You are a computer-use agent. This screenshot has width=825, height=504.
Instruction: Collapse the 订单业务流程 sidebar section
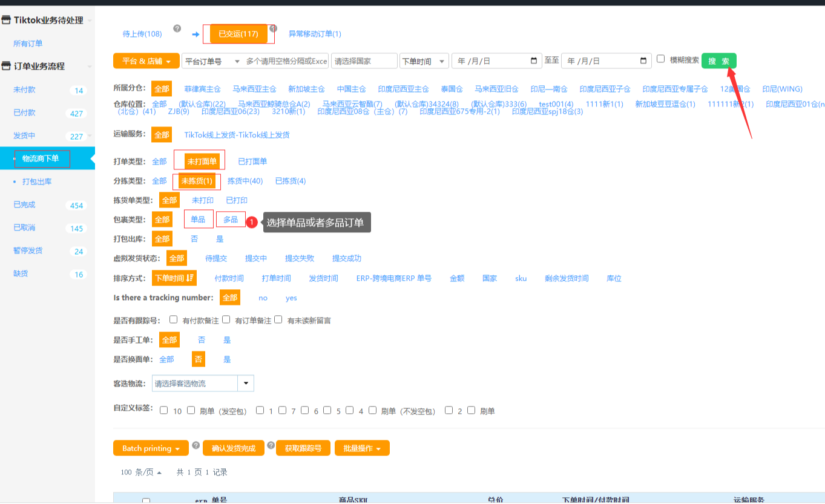[x=90, y=67]
